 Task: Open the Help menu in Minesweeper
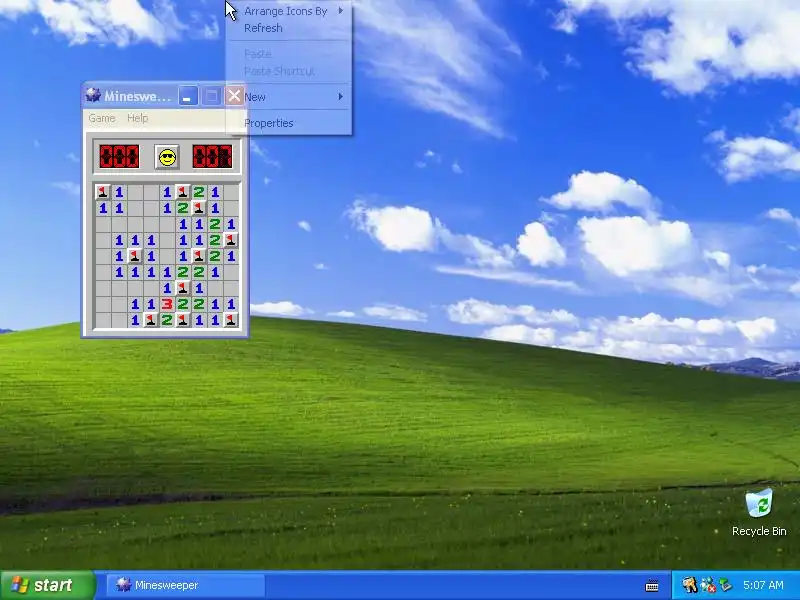pyautogui.click(x=137, y=118)
